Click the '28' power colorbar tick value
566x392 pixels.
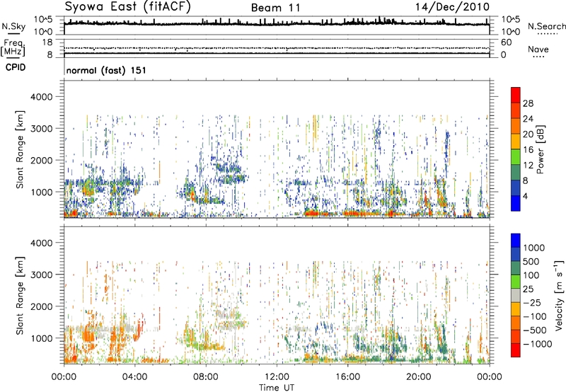click(x=528, y=103)
